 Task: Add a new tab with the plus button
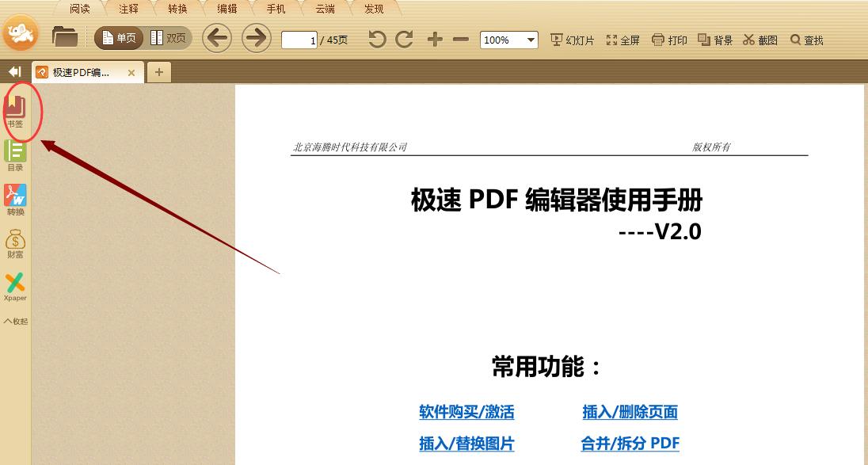pos(159,73)
